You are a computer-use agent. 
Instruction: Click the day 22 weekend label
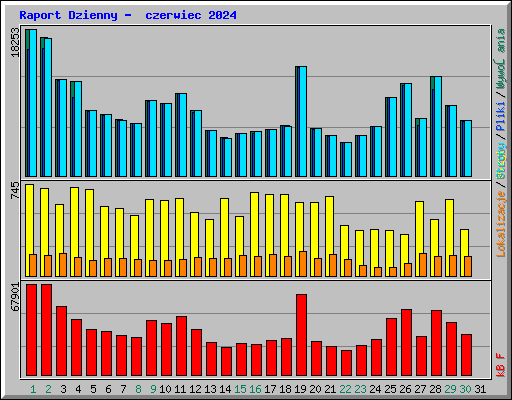[x=345, y=389]
